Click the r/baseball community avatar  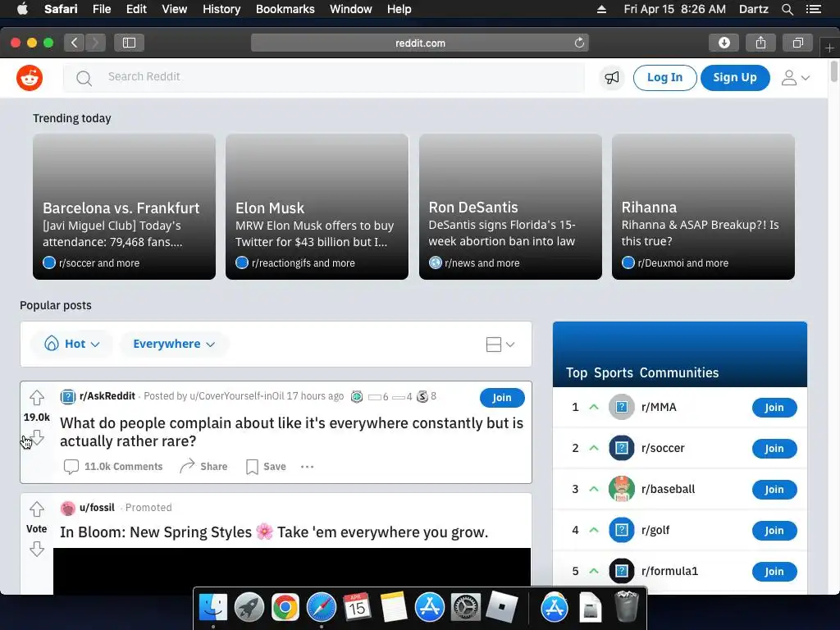click(622, 489)
